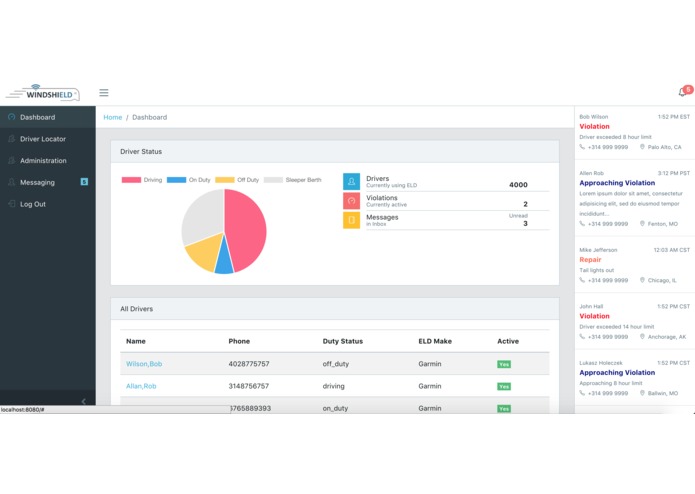Viewport: 695px width, 494px height.
Task: Click the Duty Status column header
Action: [343, 341]
